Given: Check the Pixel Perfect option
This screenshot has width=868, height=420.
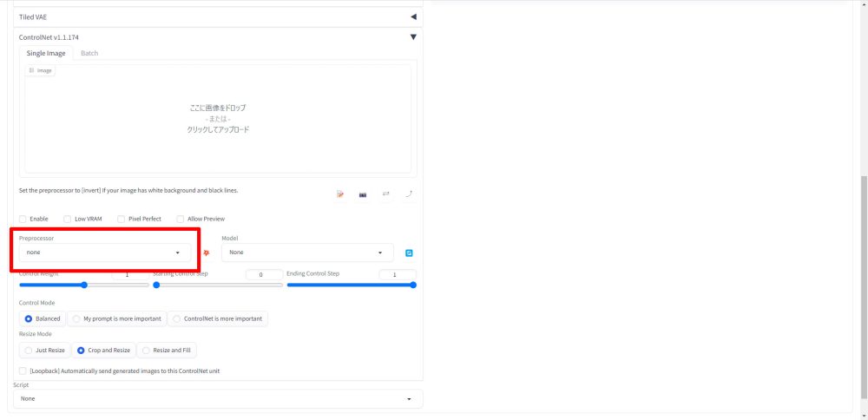Looking at the screenshot, I should pyautogui.click(x=122, y=219).
